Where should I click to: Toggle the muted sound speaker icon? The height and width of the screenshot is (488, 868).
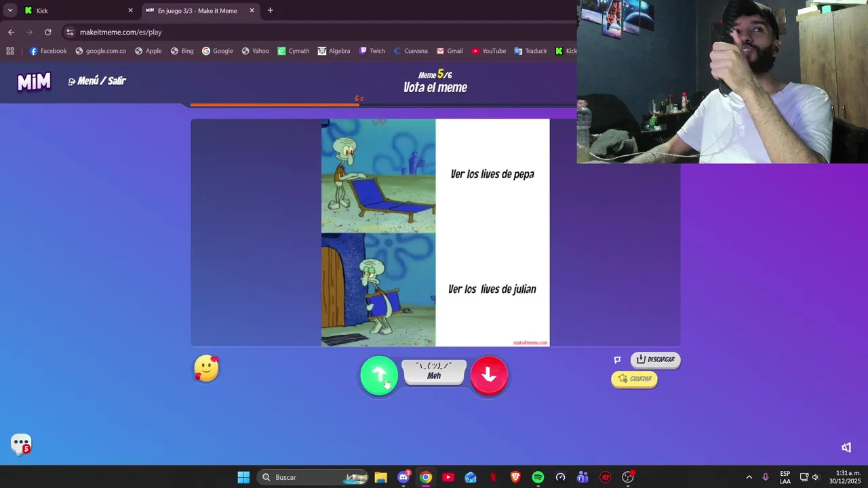pos(846,447)
